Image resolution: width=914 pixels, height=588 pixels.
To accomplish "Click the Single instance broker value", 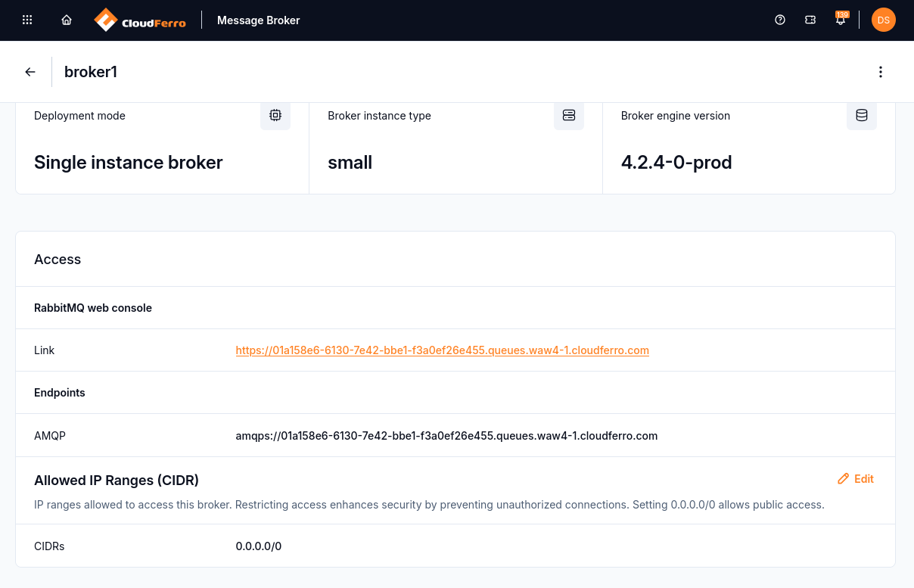I will (x=129, y=163).
